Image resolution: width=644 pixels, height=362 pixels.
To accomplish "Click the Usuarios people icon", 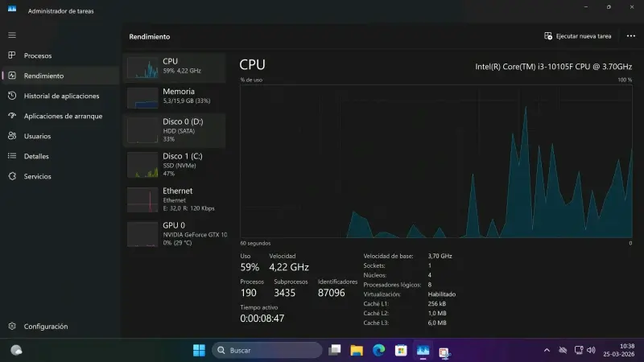I will click(12, 136).
